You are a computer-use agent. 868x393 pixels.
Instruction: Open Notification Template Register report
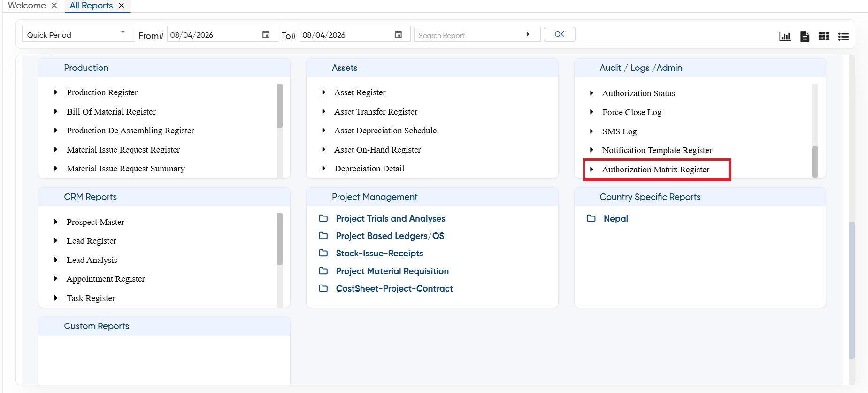[x=657, y=150]
